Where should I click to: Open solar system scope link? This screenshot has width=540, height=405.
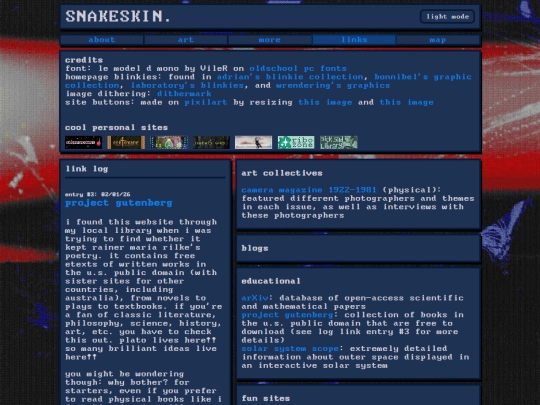290,349
